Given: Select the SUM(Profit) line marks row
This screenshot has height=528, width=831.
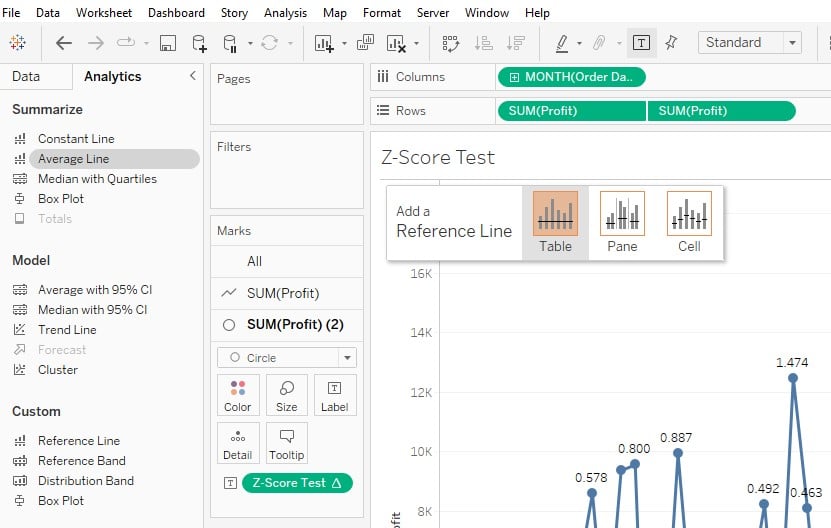Looking at the screenshot, I should click(287, 293).
